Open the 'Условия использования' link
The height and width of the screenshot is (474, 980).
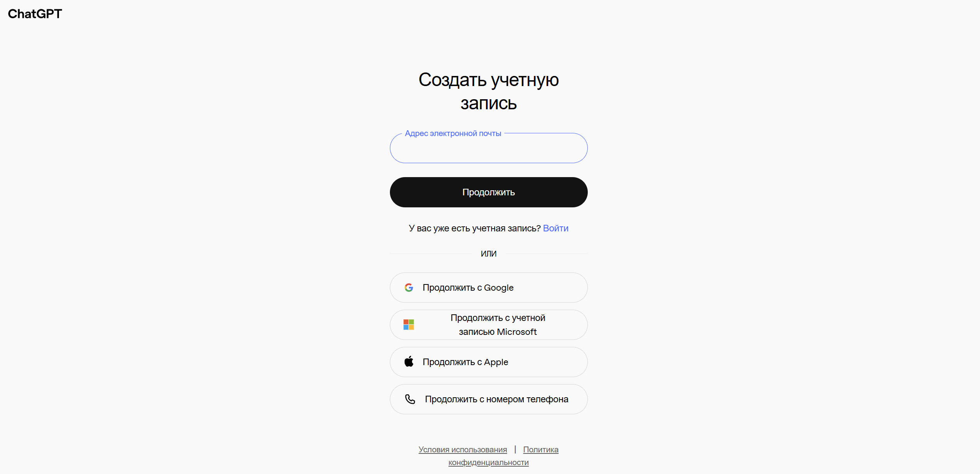(462, 450)
